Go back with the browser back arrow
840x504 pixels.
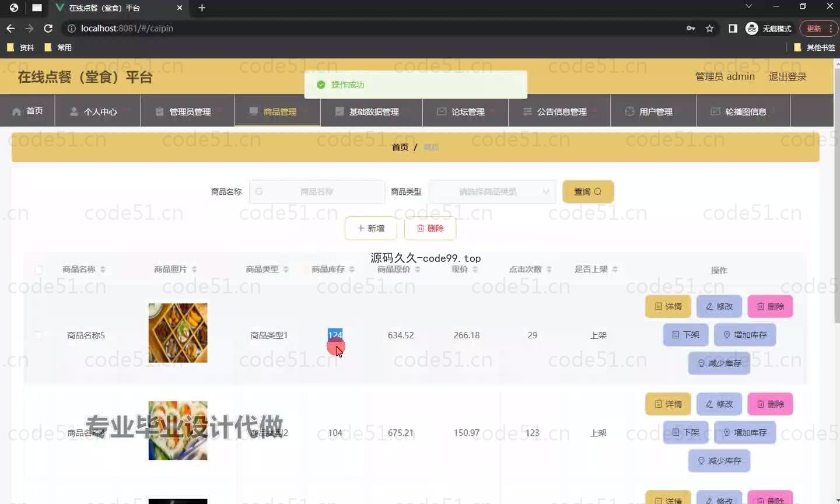click(10, 28)
